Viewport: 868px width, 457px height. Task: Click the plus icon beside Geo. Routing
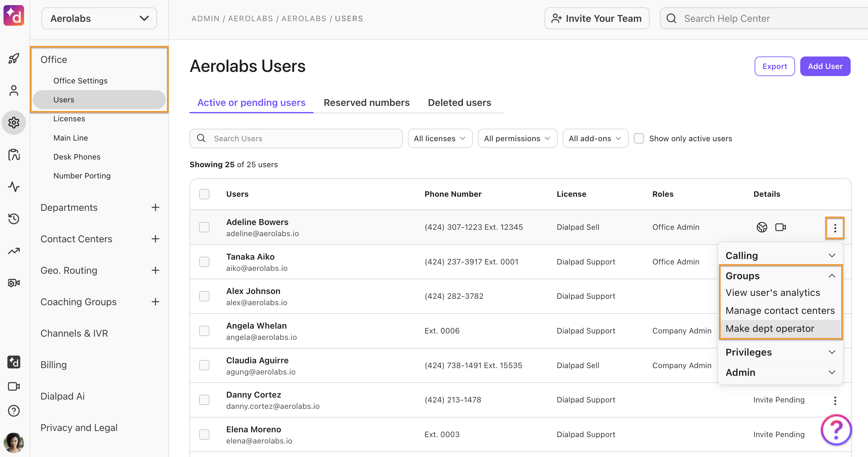pos(155,270)
